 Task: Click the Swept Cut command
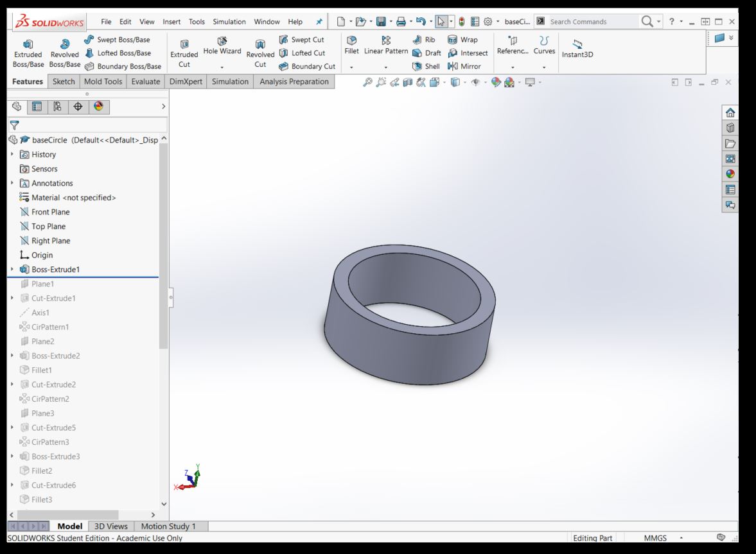302,40
